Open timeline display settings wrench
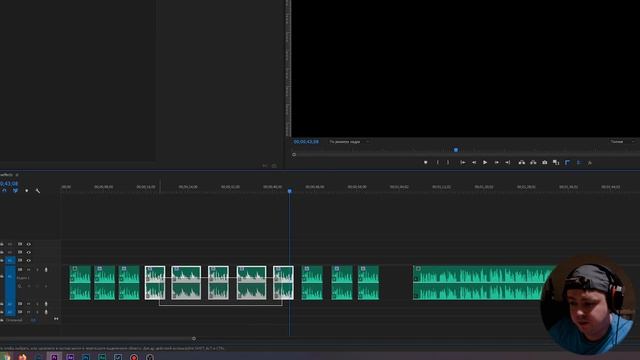The image size is (640, 360). (38, 191)
